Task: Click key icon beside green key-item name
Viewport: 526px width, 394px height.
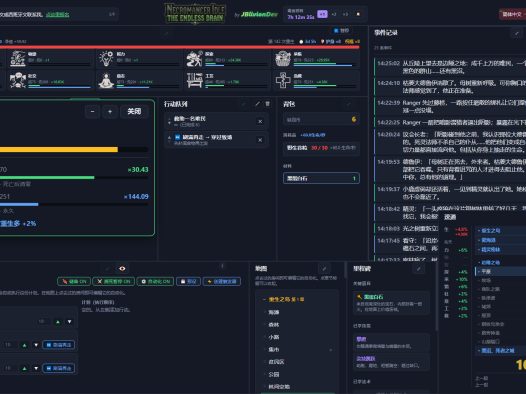Action: (359, 297)
